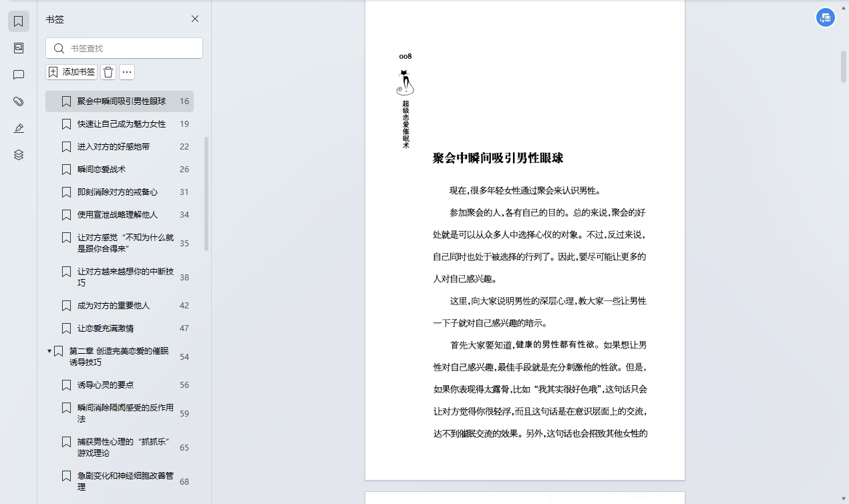The width and height of the screenshot is (849, 504).
Task: Click the bookmark icon beside 聚会中瞬间吸引男性眼球
Action: (66, 101)
